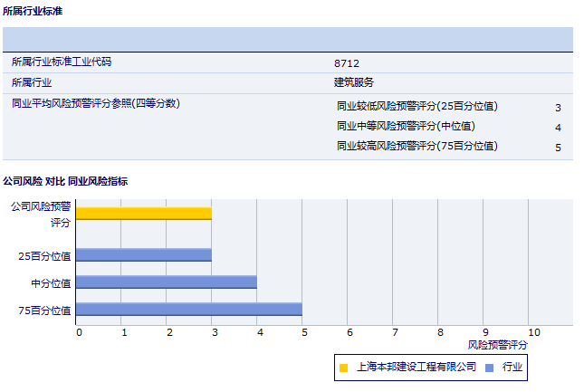Screen dimensions: 584x392
Task: Click the blue 行业 legend swatch
Action: pos(489,368)
